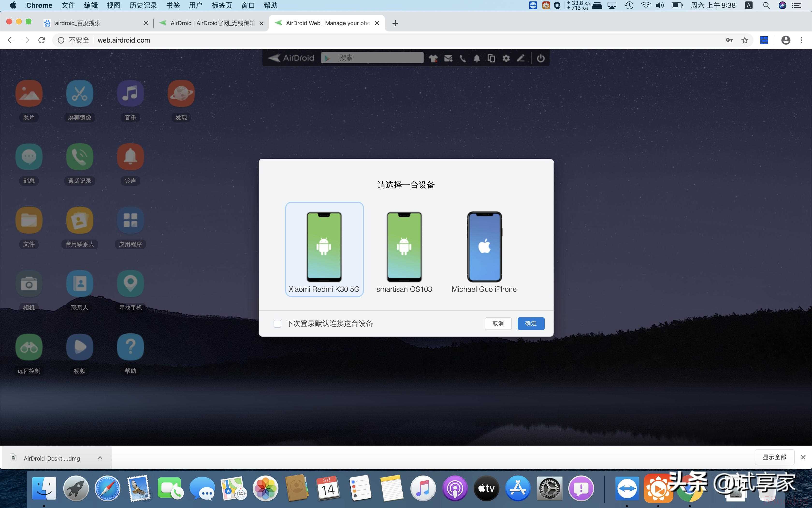Open the 文件 files folder icon
The image size is (812, 508).
pos(29,220)
